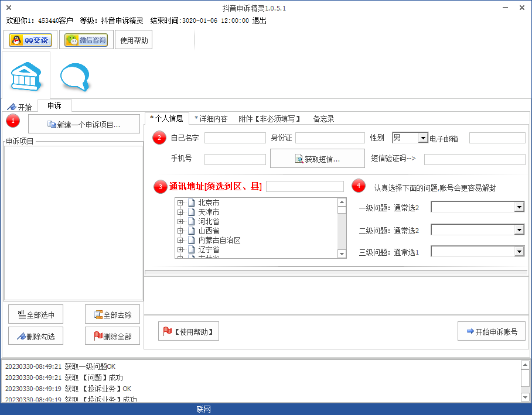
Task: Click the 申诉项目 list area
Action: point(73,223)
